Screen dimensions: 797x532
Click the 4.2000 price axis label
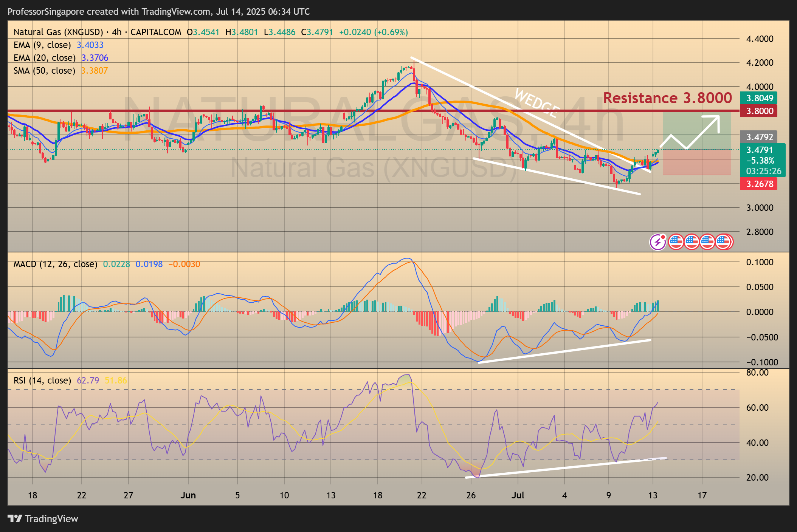(760, 63)
